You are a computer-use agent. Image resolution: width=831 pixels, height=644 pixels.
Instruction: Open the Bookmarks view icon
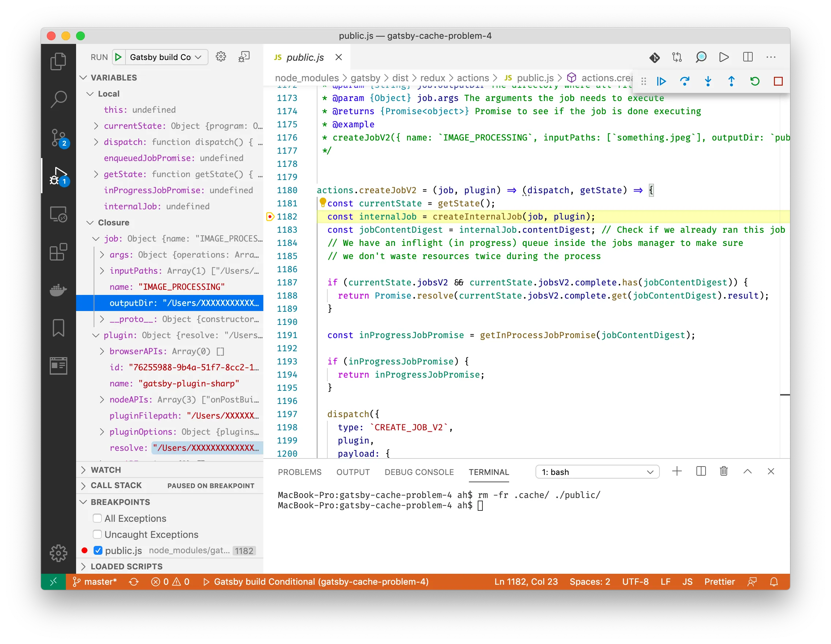pos(58,328)
